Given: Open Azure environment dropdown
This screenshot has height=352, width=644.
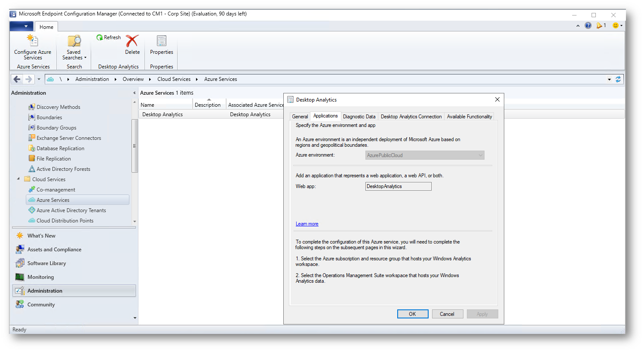Looking at the screenshot, I should [x=425, y=155].
